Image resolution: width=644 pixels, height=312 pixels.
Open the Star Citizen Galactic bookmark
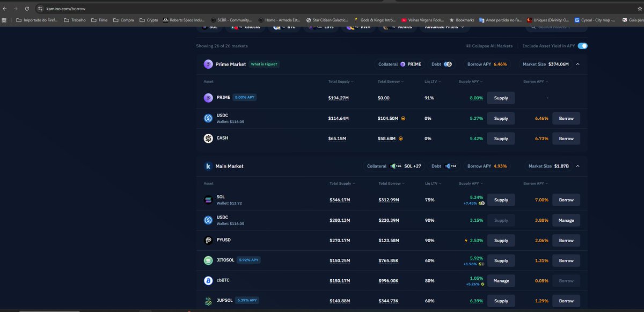click(x=327, y=20)
